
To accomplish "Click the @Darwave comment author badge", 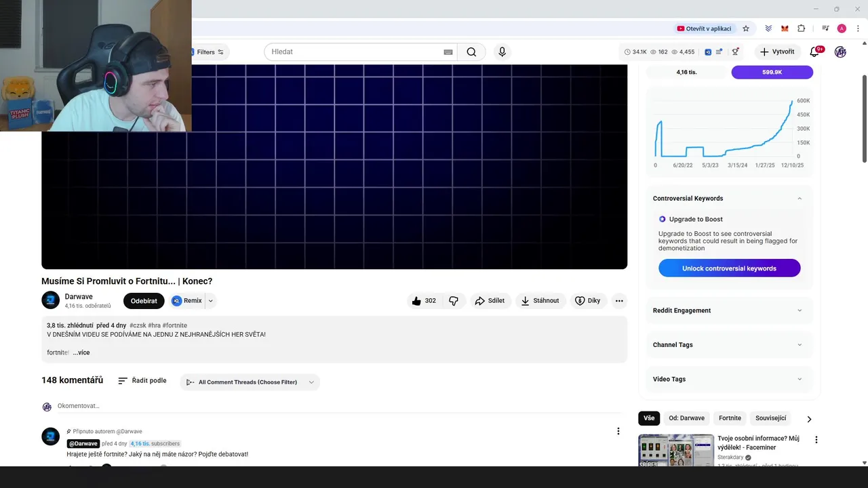I will pyautogui.click(x=83, y=443).
